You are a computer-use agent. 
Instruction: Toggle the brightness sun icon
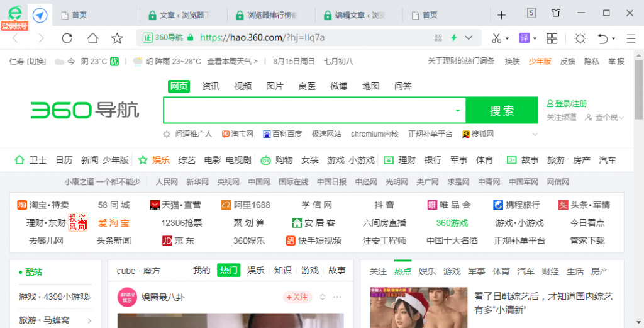(x=580, y=38)
